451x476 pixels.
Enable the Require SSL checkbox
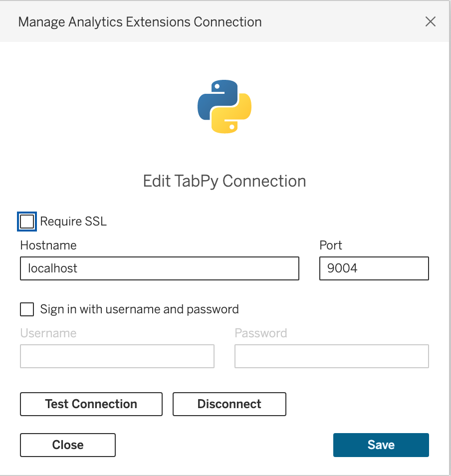pos(27,221)
